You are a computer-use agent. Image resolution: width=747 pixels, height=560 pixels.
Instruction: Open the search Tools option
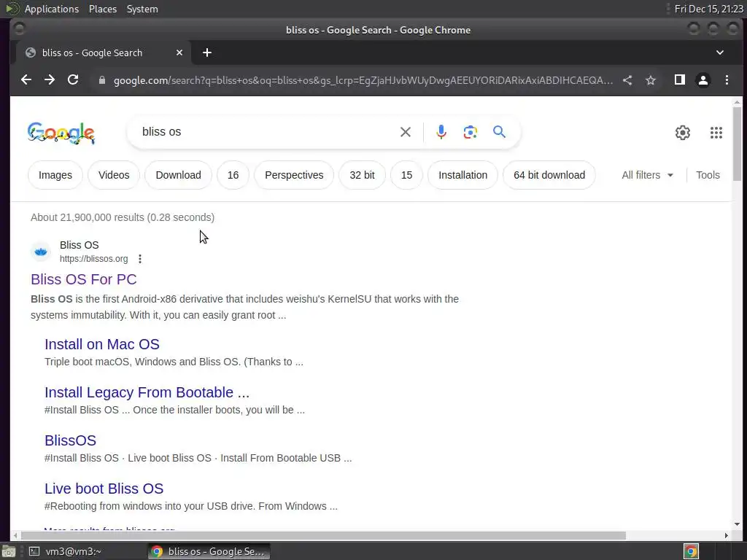(708, 175)
